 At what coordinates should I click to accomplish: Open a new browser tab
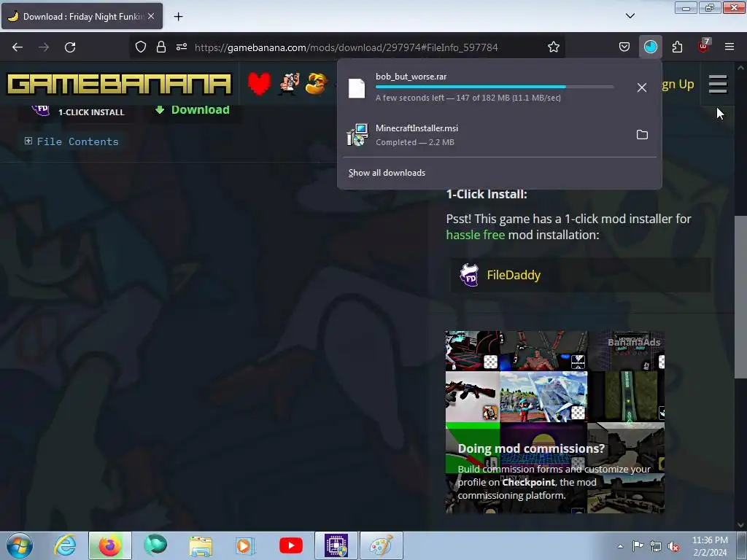click(178, 17)
